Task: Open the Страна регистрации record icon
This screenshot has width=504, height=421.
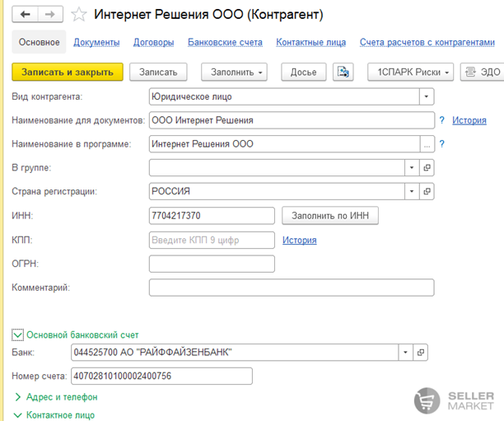Action: [427, 191]
